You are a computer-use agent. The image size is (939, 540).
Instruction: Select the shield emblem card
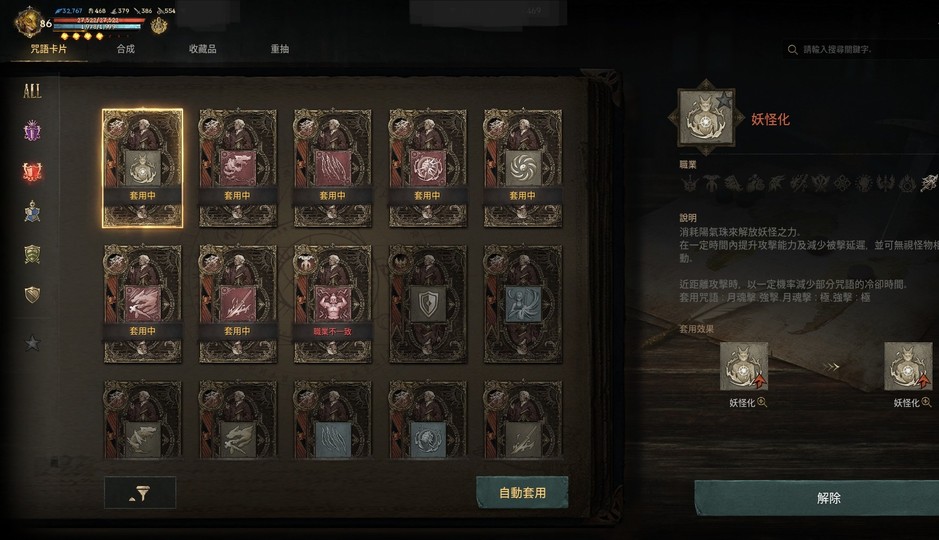428,304
